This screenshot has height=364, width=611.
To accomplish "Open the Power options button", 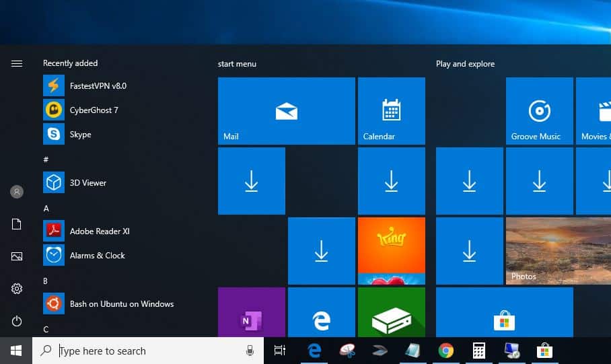I will [17, 321].
